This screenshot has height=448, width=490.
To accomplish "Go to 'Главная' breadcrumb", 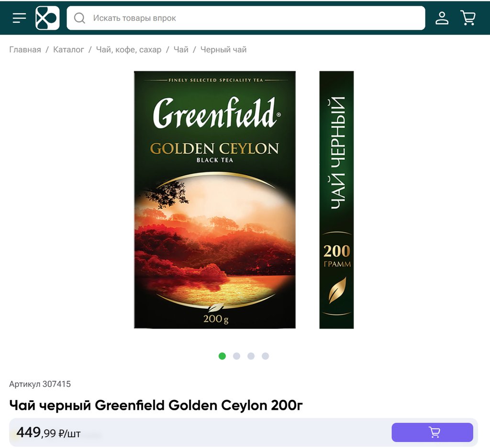I will (25, 50).
